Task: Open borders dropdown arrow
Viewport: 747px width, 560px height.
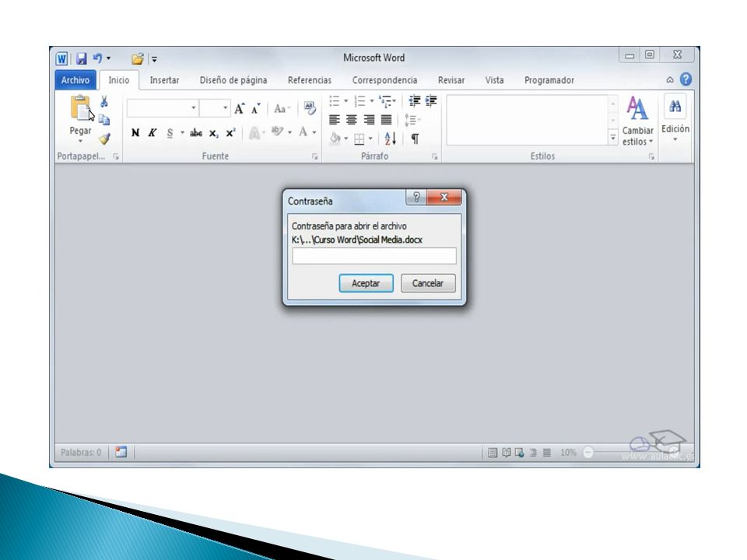Action: [x=370, y=138]
